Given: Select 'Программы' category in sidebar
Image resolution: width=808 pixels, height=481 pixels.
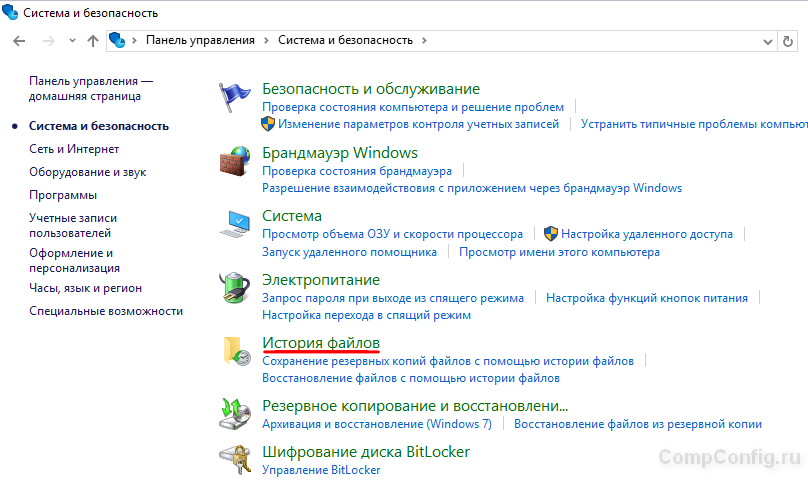Looking at the screenshot, I should pyautogui.click(x=63, y=195).
